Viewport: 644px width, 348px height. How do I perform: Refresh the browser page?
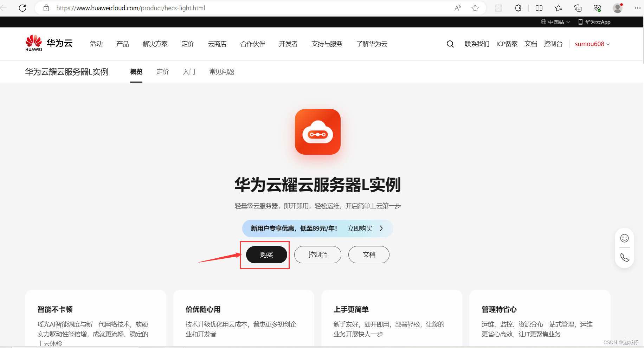[x=22, y=8]
